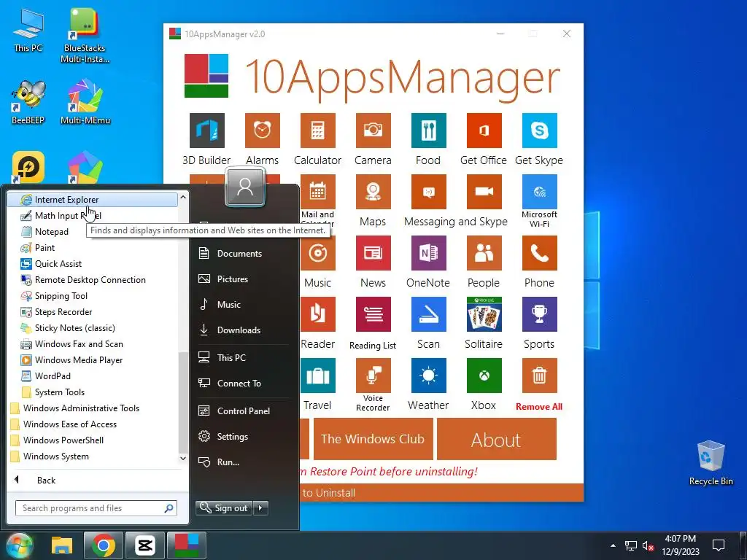Click the Weather app tile
The width and height of the screenshot is (747, 560).
tap(428, 376)
